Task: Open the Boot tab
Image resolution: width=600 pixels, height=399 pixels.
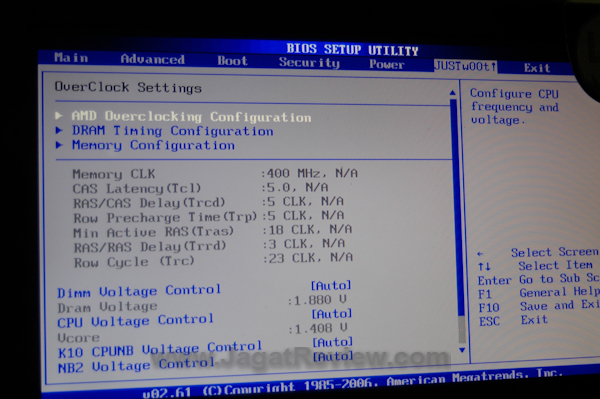Action: (232, 61)
